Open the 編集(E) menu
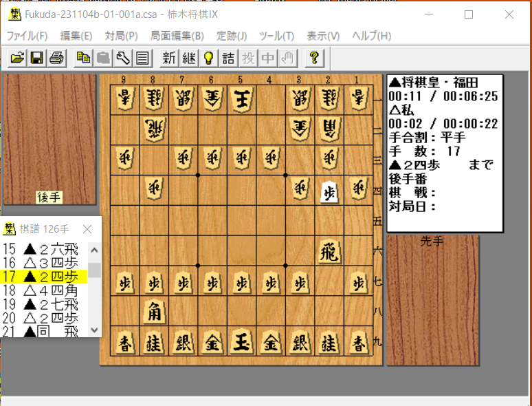 point(76,36)
